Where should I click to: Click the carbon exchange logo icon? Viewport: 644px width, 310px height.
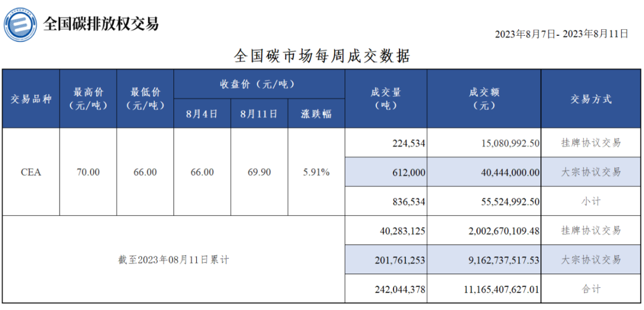(x=21, y=25)
